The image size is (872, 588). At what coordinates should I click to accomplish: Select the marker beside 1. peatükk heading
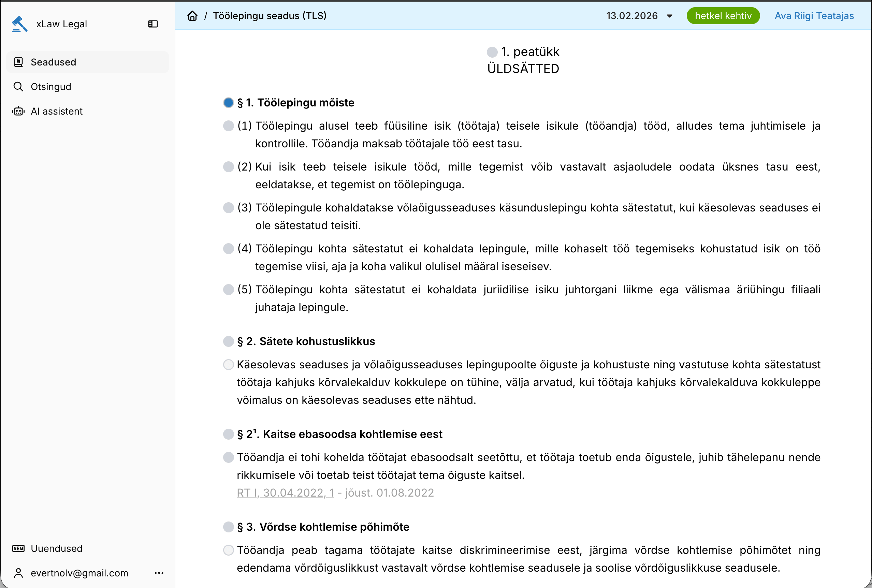click(x=492, y=52)
